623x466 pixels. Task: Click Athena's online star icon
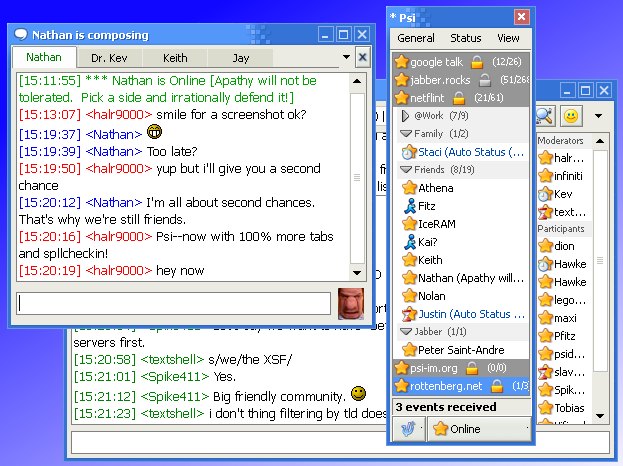tap(409, 188)
